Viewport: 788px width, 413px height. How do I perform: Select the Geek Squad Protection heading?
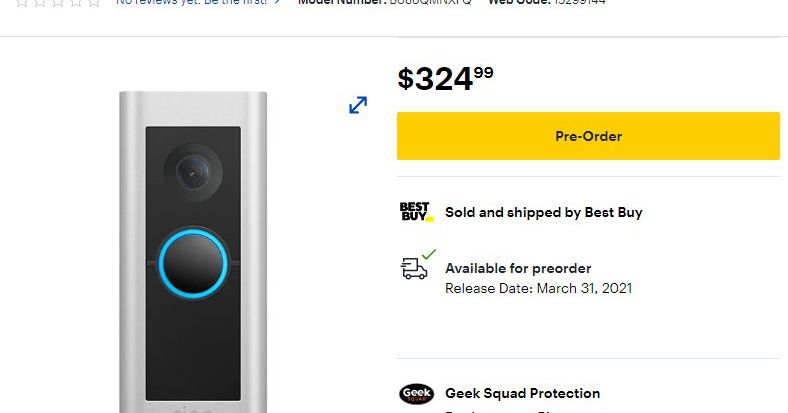522,394
